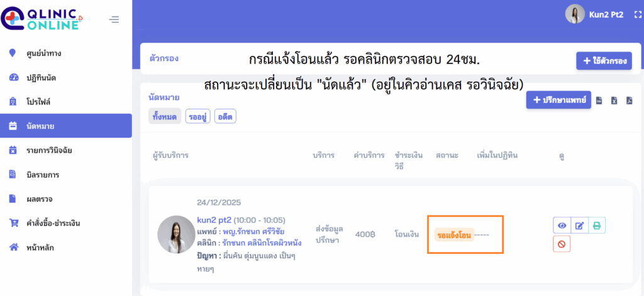This screenshot has width=644, height=296.
Task: Click the patient profile photo thumbnail
Action: [x=176, y=234]
